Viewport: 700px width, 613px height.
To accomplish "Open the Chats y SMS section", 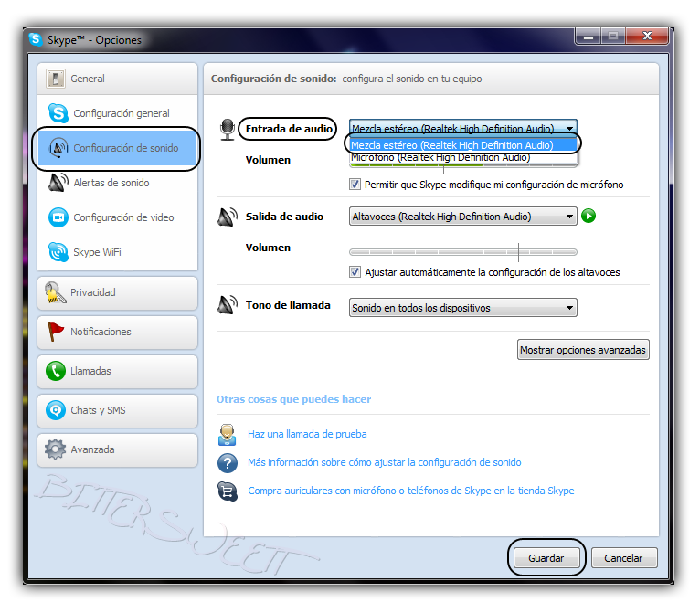I will (117, 411).
